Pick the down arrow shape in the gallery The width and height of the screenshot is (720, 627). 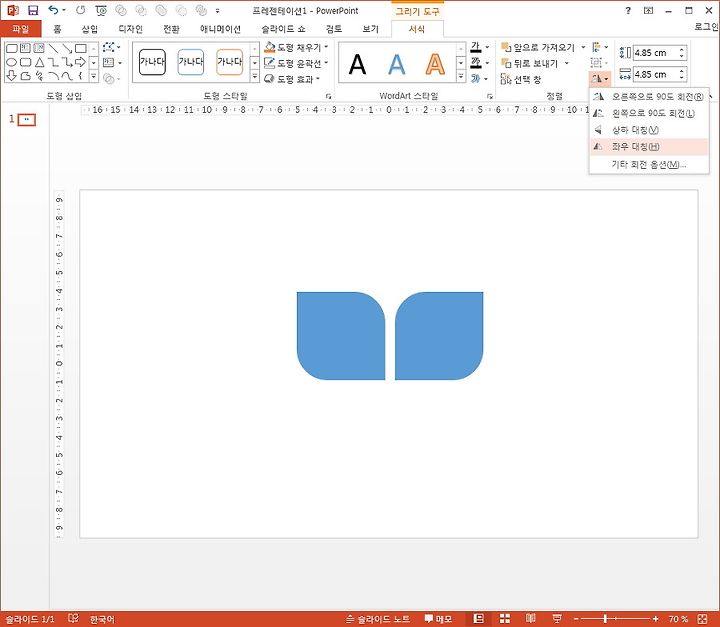(x=11, y=76)
